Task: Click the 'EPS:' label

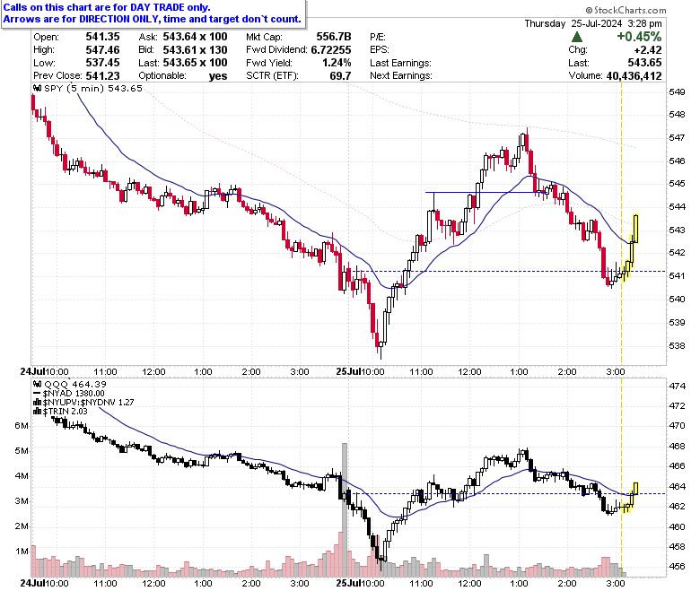Action: (x=380, y=49)
